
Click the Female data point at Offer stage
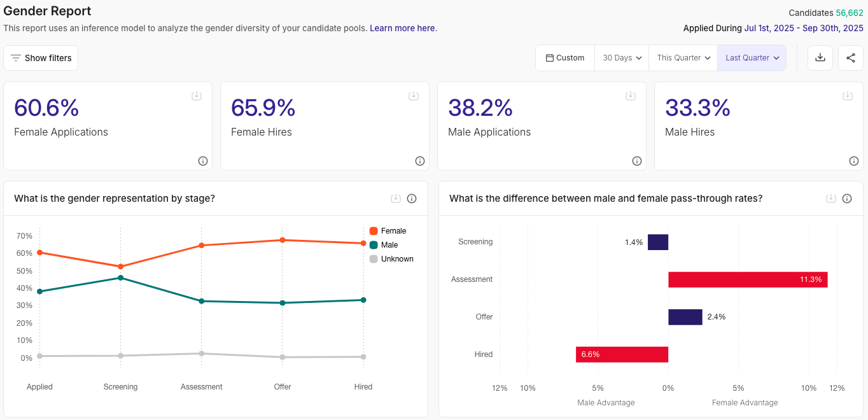click(x=283, y=240)
